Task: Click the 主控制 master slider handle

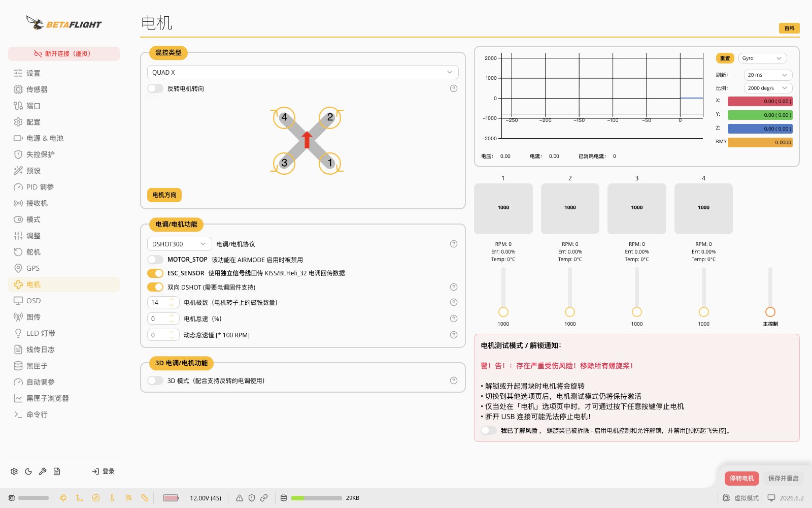Action: click(x=770, y=312)
